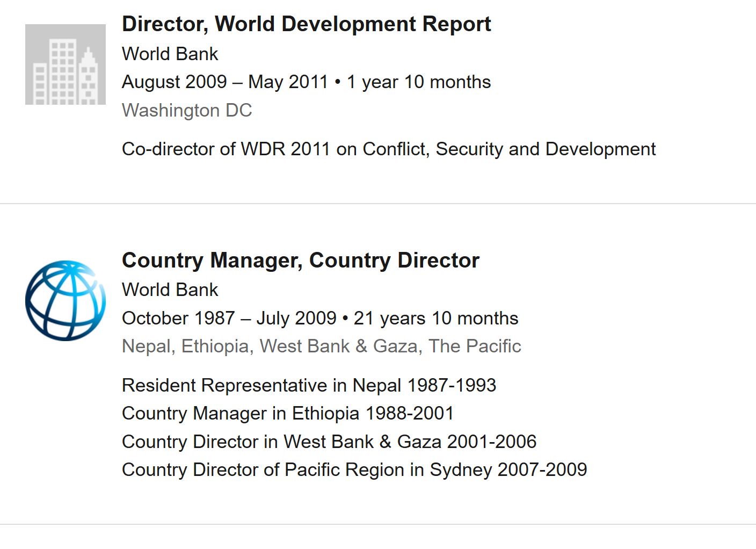Click the Nepal, Ethiopia, West Bank & Gaza location line

coord(321,346)
